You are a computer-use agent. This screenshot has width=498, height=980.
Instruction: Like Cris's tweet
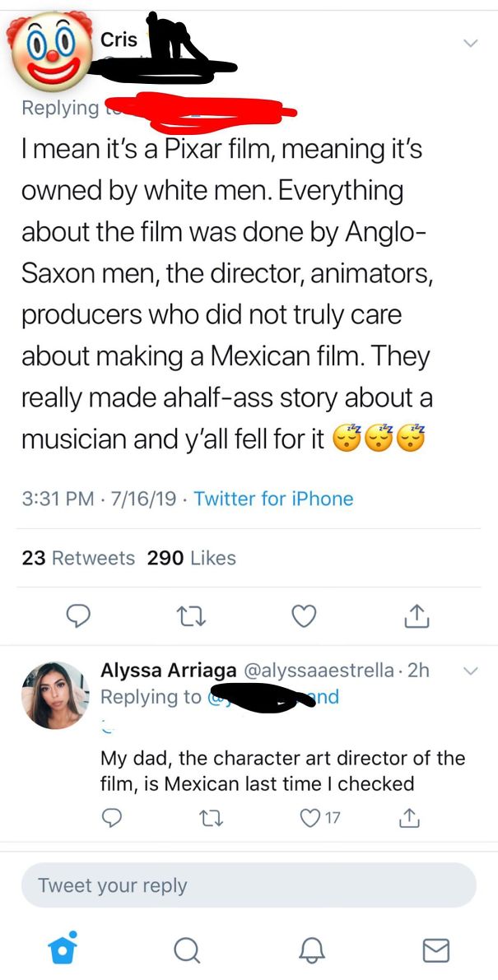(304, 615)
